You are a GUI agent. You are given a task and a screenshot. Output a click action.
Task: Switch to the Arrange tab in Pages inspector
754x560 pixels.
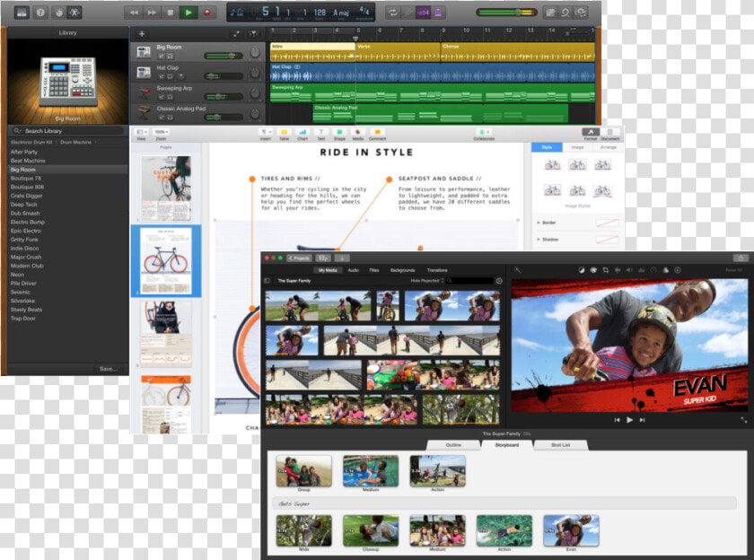609,147
